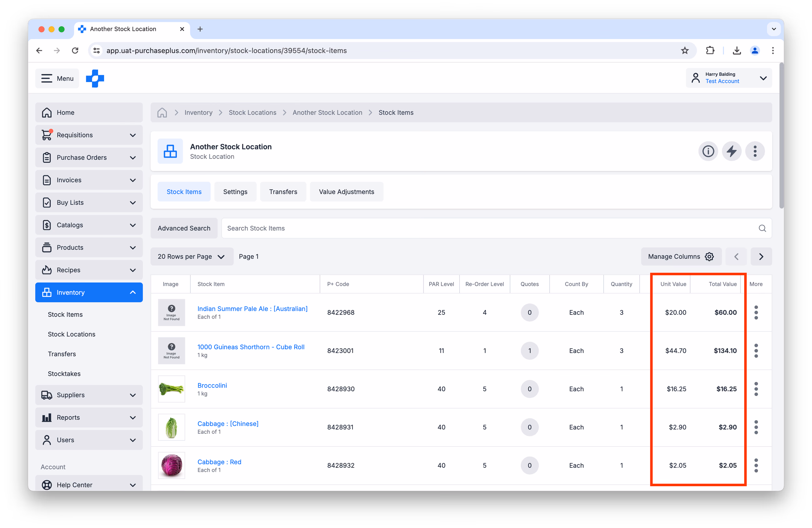Open the Indian Summer Pale Ale item link
Viewport: 812px width, 528px height.
pyautogui.click(x=252, y=309)
